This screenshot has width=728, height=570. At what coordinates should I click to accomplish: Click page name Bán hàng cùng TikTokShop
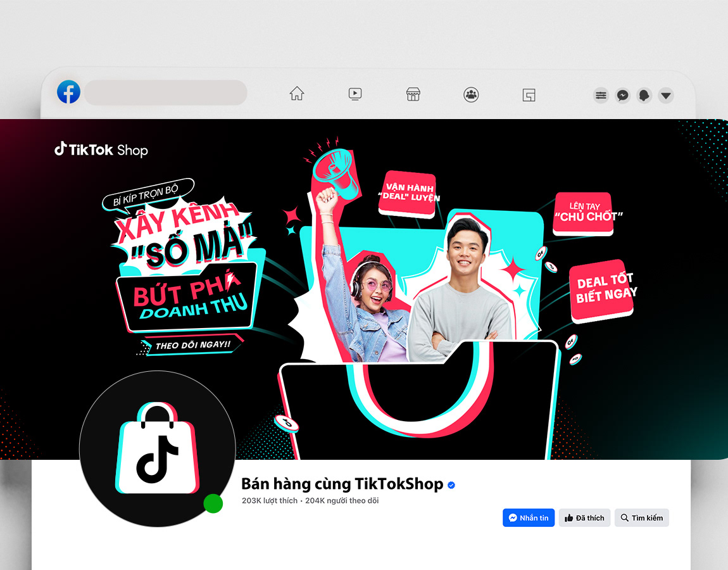(x=342, y=484)
